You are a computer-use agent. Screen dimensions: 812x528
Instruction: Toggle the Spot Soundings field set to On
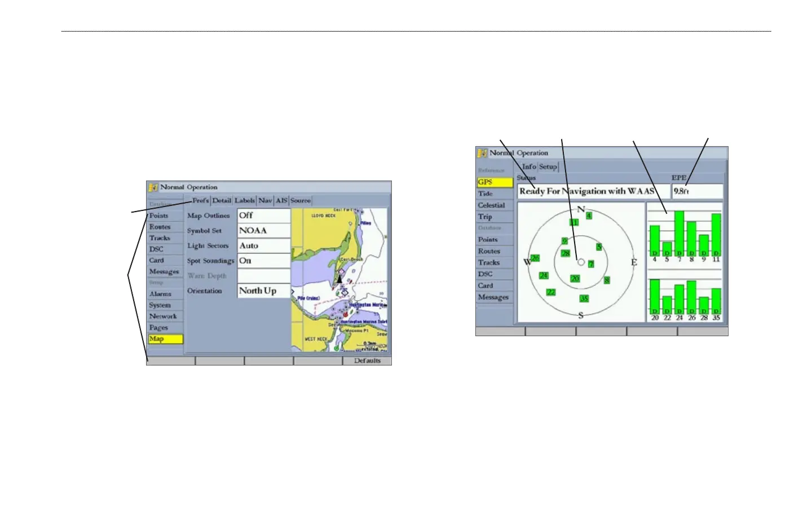pyautogui.click(x=264, y=261)
